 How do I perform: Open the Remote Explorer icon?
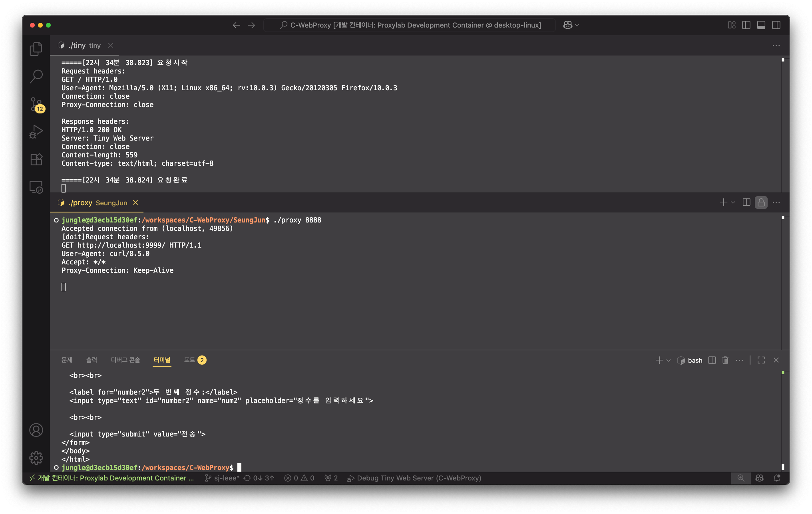(x=36, y=187)
